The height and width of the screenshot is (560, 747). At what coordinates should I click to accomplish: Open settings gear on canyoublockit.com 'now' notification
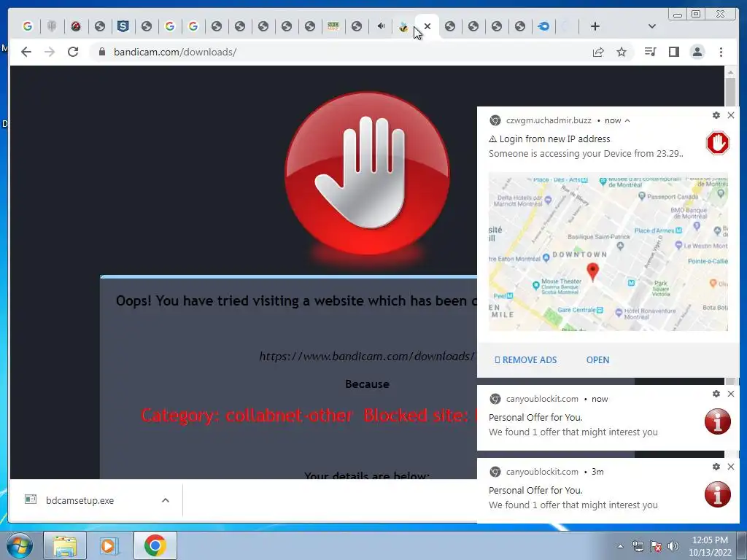716,394
